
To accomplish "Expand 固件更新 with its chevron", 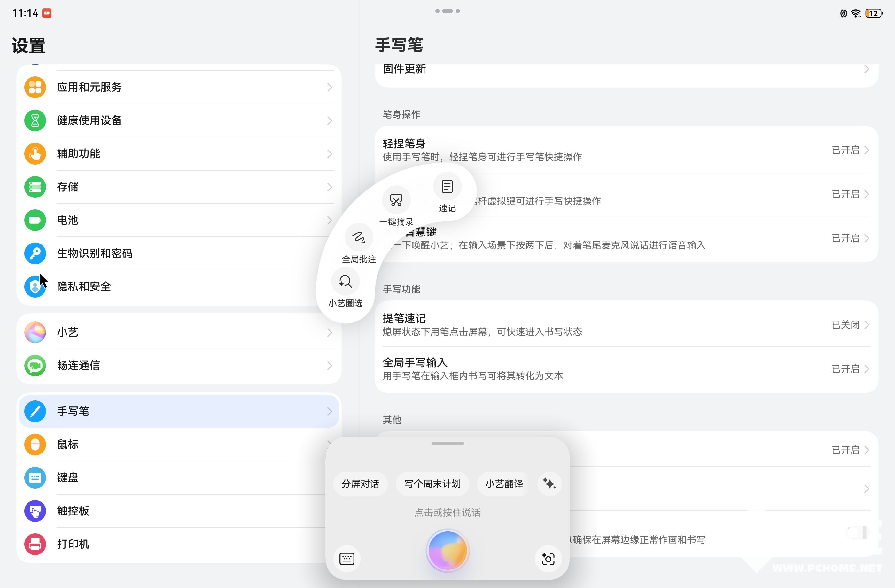I will [867, 69].
